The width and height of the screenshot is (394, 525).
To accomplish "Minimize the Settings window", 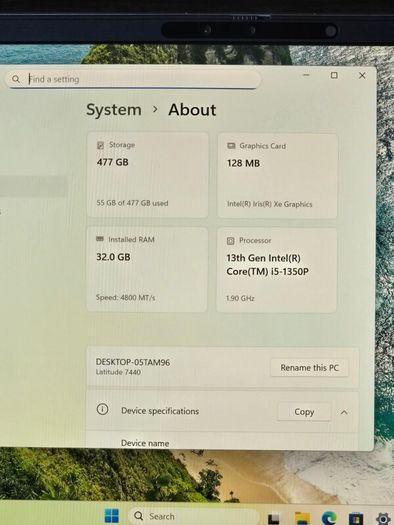I will click(306, 75).
